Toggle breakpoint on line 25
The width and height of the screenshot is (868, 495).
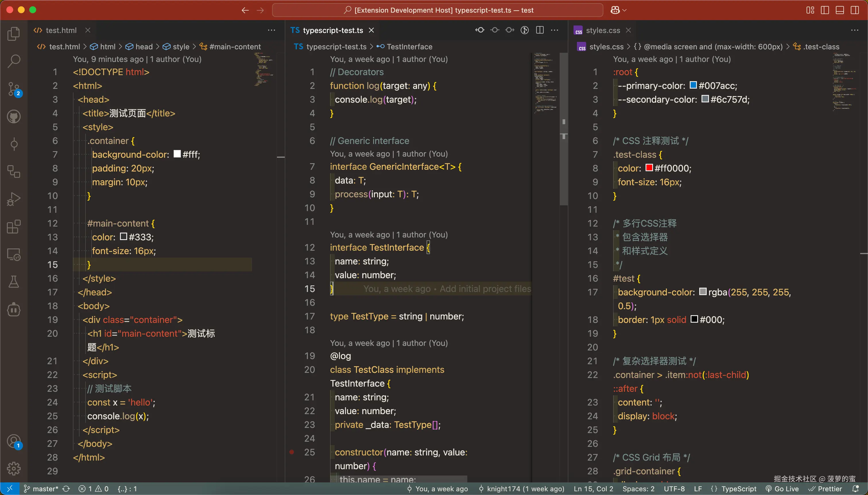(x=292, y=452)
